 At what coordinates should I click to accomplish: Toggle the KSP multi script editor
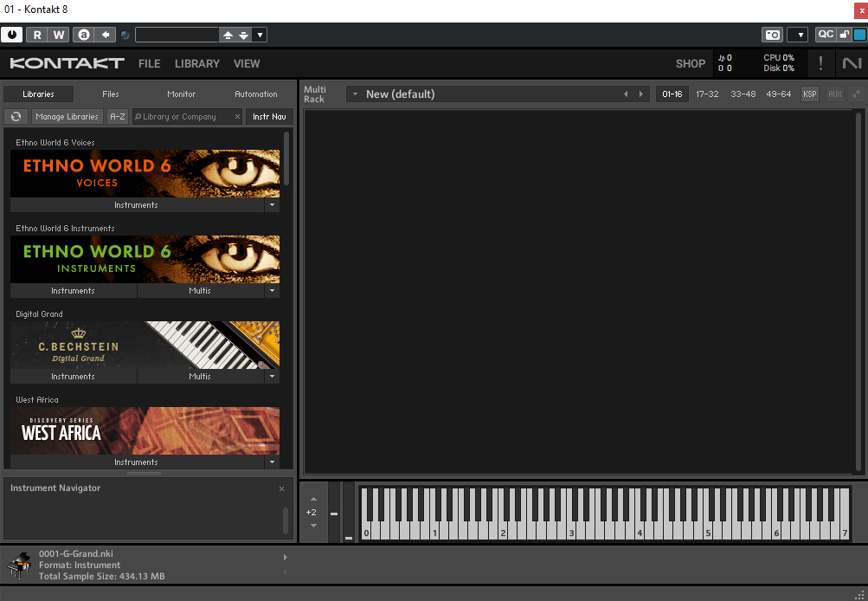pos(809,94)
